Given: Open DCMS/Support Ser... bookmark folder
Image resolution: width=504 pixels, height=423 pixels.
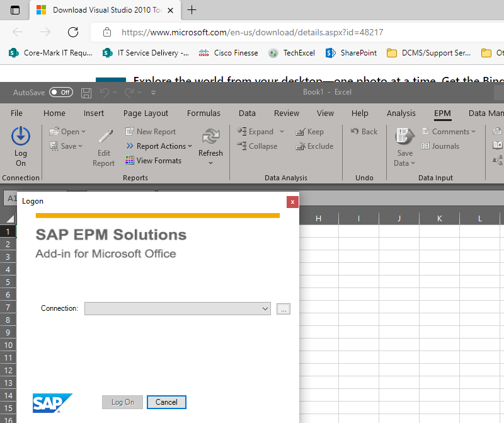Looking at the screenshot, I should [429, 53].
